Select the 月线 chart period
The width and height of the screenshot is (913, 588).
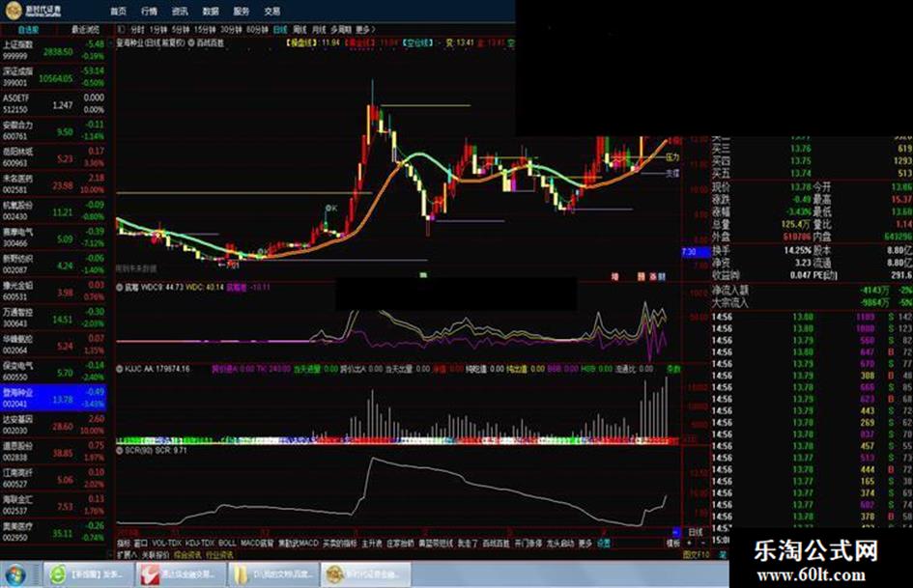tap(319, 30)
